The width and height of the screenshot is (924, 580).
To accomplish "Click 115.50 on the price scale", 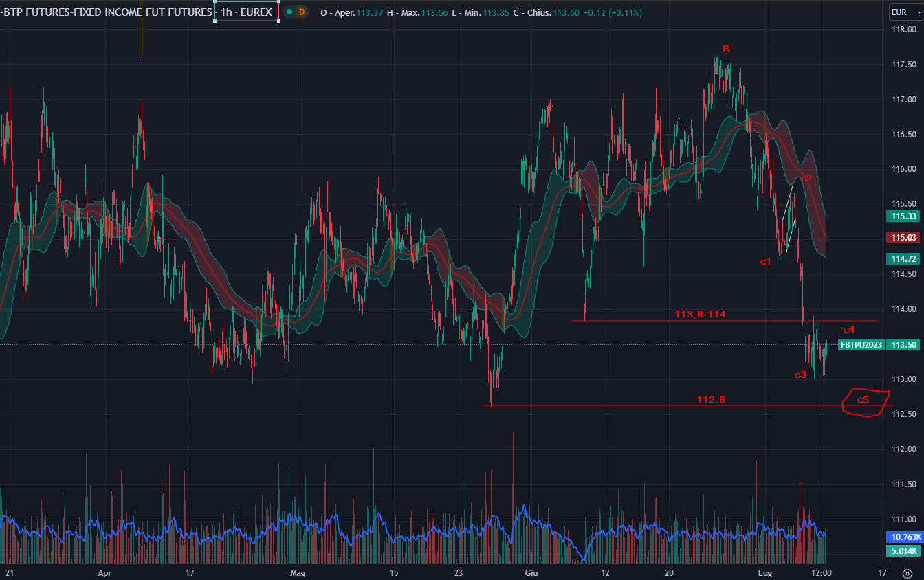I will click(903, 204).
